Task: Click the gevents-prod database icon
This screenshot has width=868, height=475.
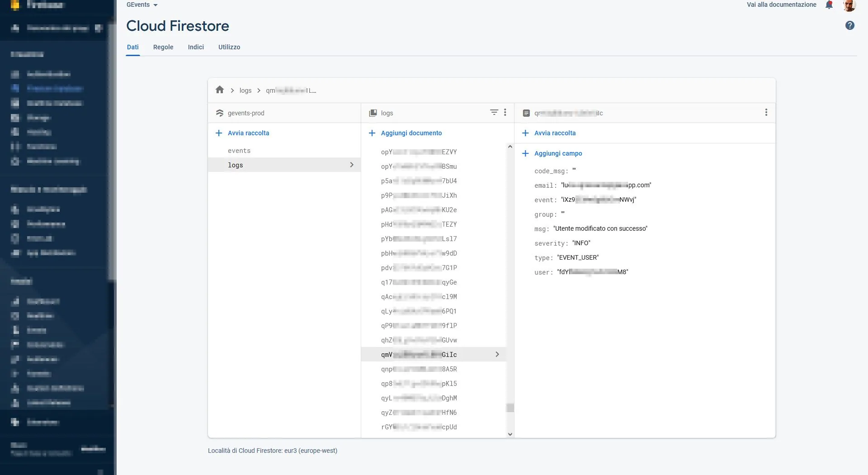Action: point(220,113)
